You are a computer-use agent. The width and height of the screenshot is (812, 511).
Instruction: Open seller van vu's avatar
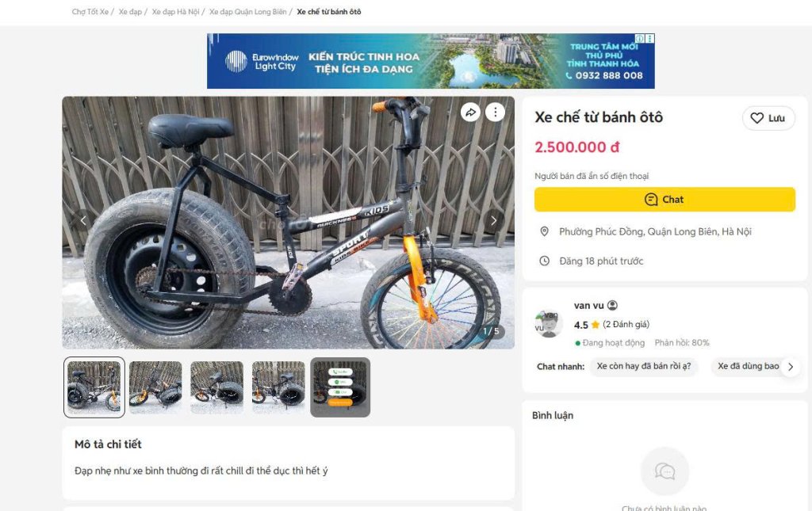[x=549, y=324]
